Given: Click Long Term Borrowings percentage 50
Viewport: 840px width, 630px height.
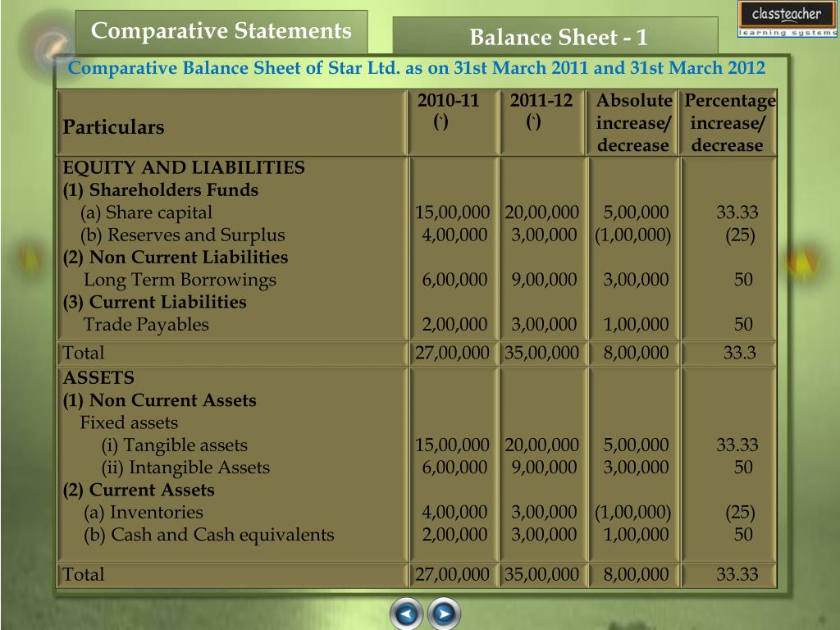Looking at the screenshot, I should click(743, 280).
